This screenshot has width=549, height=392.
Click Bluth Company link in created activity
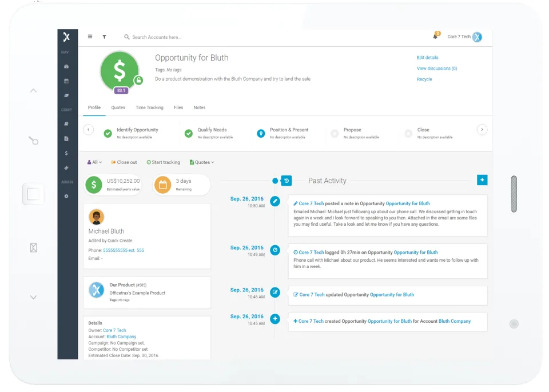pos(455,321)
